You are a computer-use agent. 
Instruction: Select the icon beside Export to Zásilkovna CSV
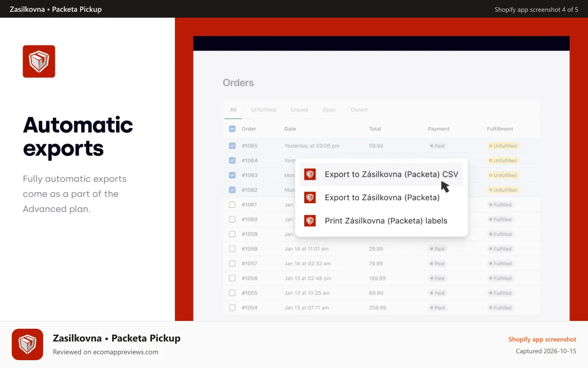[x=310, y=174]
